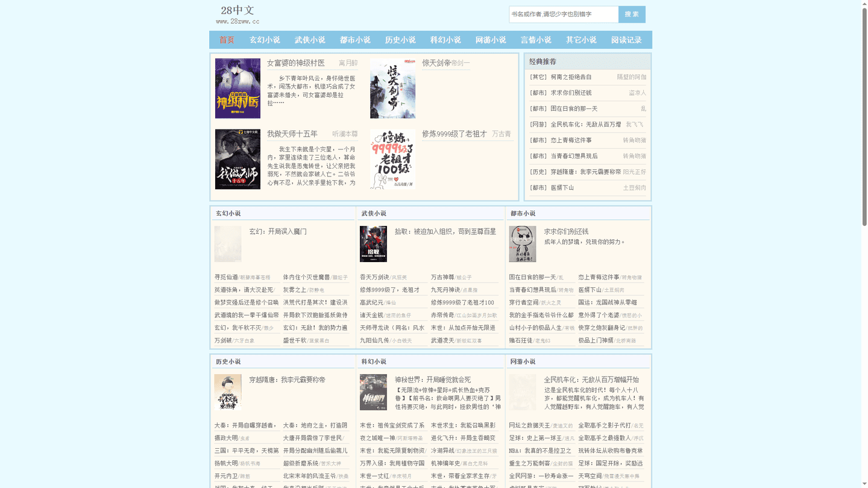
Task: Open the faded cover in 网游小说 section
Action: (x=522, y=392)
